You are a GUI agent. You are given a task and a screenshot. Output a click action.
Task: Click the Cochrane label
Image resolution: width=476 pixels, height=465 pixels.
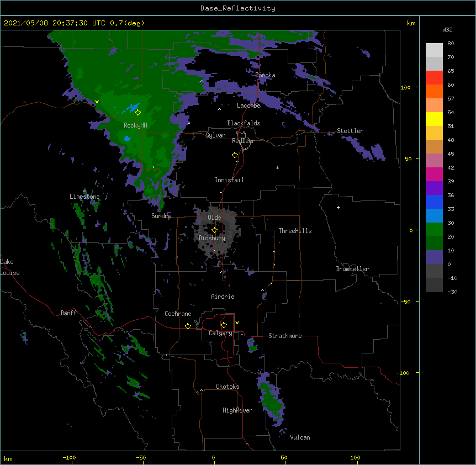(178, 314)
